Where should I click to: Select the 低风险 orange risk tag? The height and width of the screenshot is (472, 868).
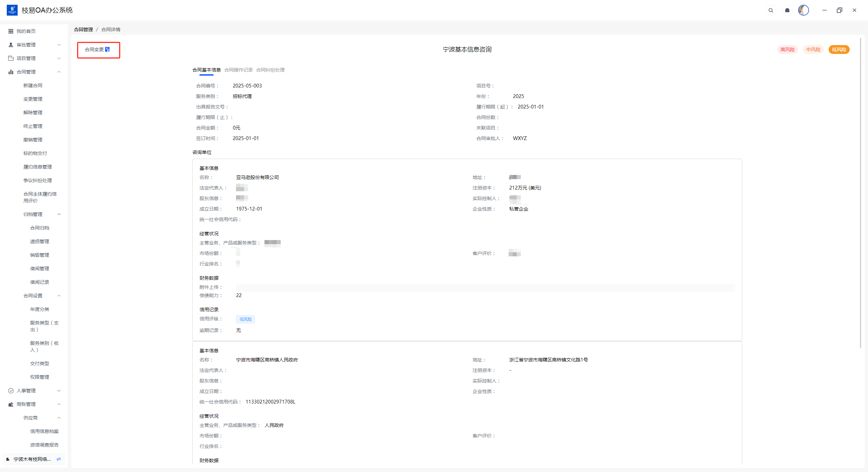(x=839, y=50)
